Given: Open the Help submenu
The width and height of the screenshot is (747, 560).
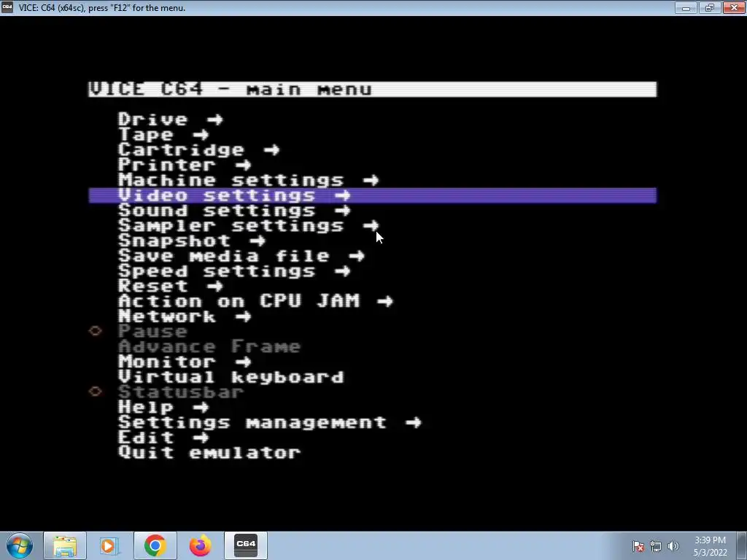Looking at the screenshot, I should pos(163,408).
